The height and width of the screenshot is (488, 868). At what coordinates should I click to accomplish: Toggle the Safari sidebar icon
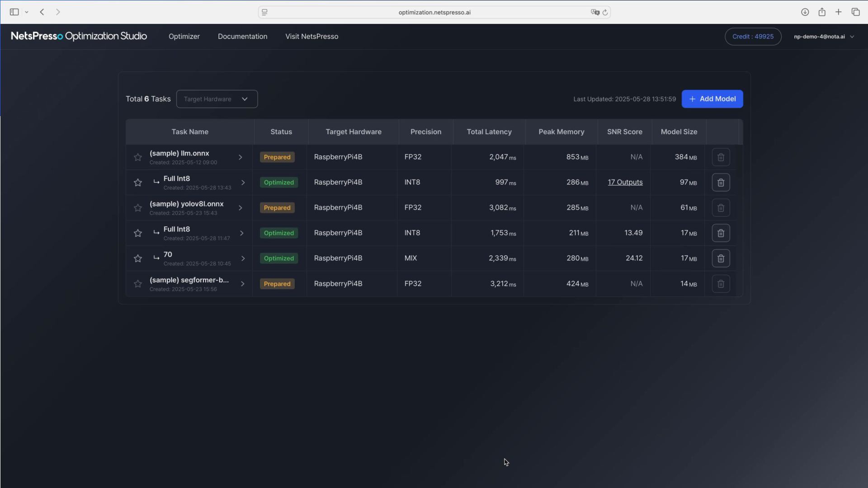click(14, 12)
